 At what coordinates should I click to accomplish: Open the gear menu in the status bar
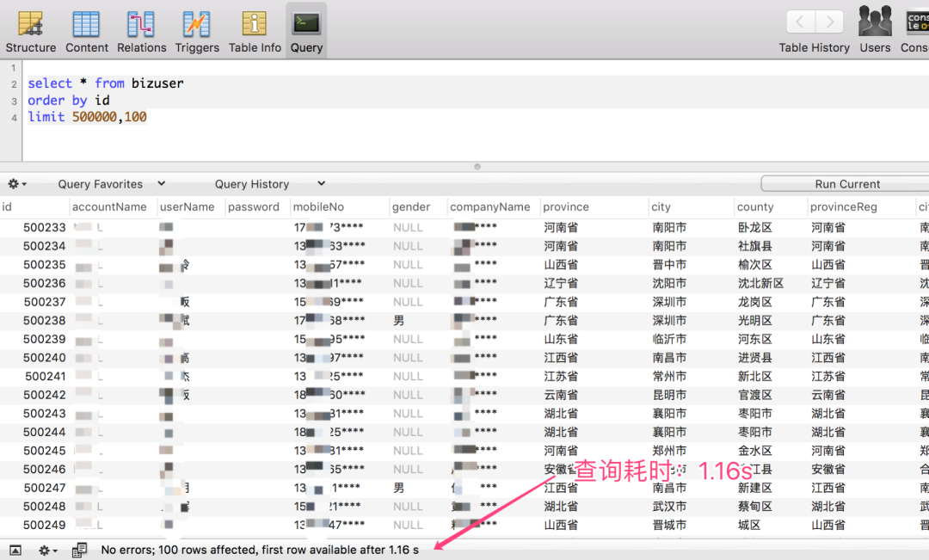[48, 550]
